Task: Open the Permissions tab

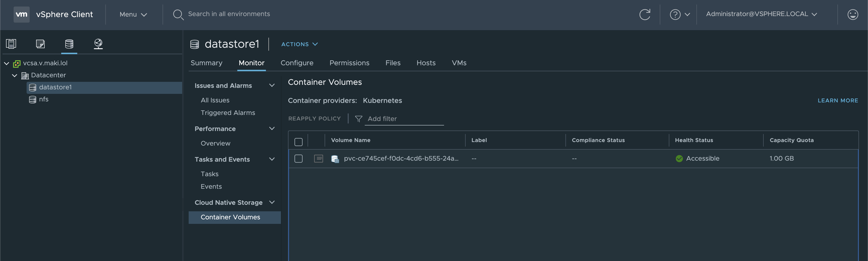Action: (x=349, y=63)
